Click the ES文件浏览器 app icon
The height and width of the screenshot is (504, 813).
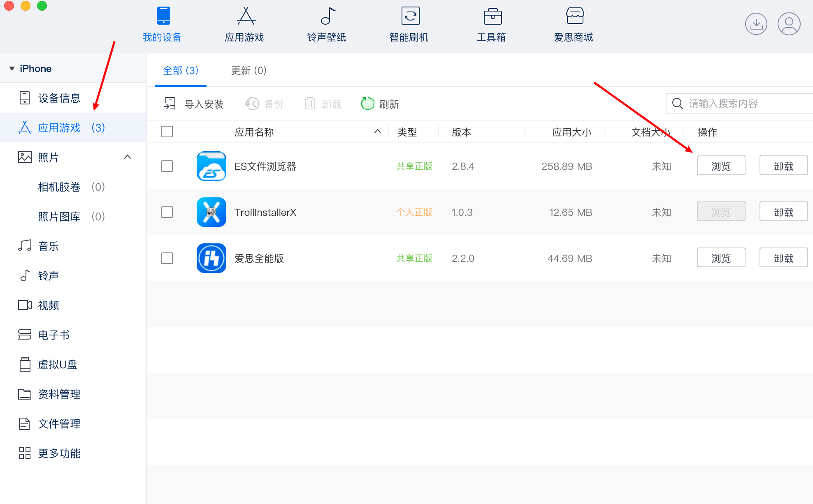[x=211, y=166]
